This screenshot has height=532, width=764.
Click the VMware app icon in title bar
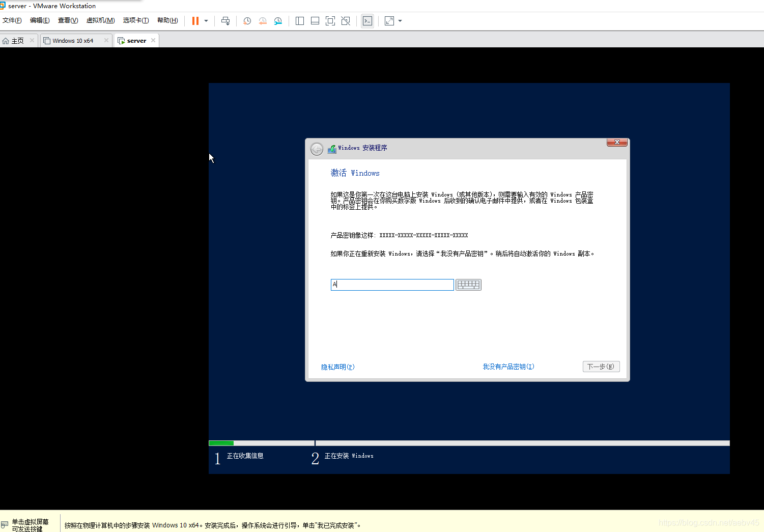(x=3, y=6)
